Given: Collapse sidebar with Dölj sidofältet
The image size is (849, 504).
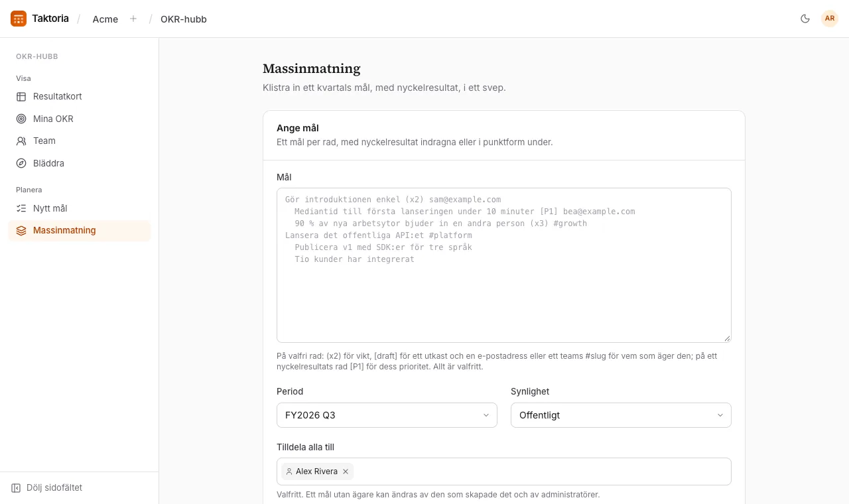Looking at the screenshot, I should tap(46, 487).
